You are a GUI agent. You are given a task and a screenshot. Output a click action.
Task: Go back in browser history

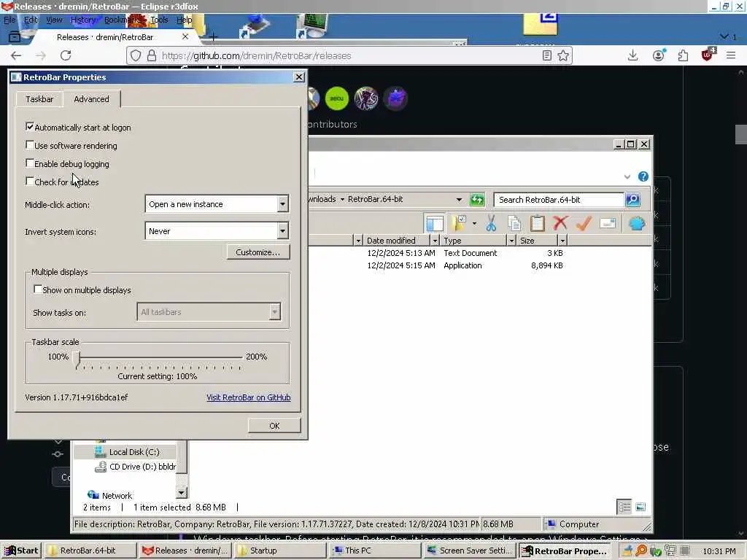(x=16, y=55)
